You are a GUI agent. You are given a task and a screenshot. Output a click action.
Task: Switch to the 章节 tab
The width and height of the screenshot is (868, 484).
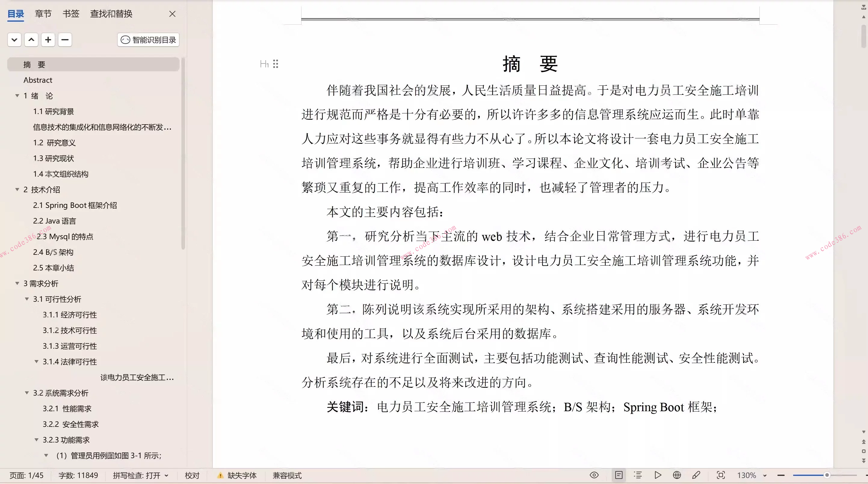click(x=43, y=14)
